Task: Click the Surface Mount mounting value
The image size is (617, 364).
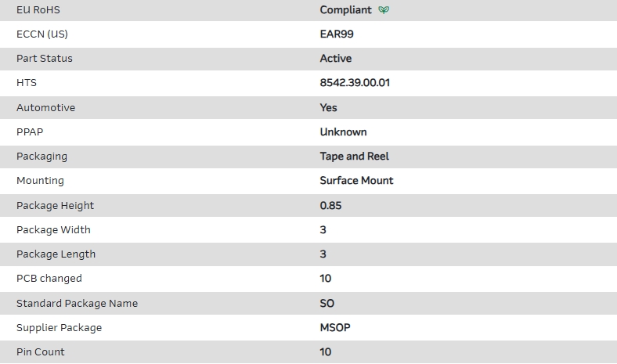Action: pyautogui.click(x=357, y=181)
